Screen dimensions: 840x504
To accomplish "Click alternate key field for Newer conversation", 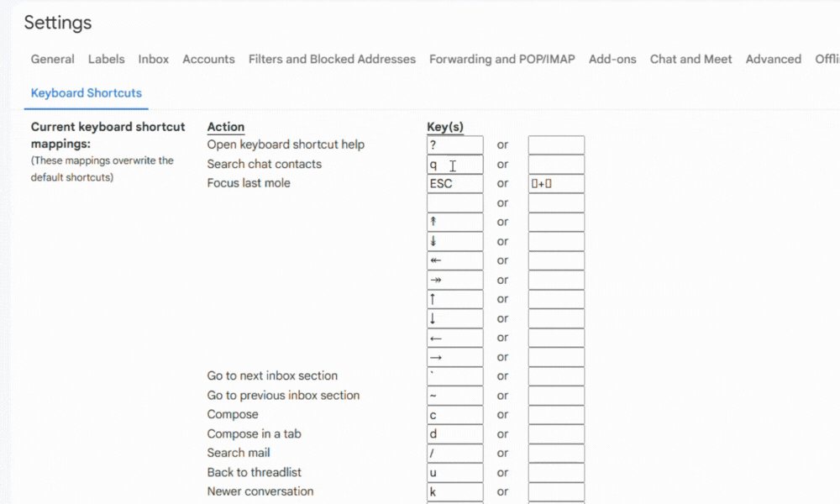I will tap(556, 492).
